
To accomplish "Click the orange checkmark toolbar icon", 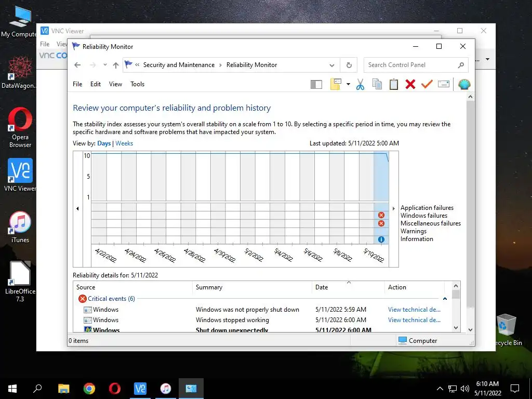I will 427,84.
